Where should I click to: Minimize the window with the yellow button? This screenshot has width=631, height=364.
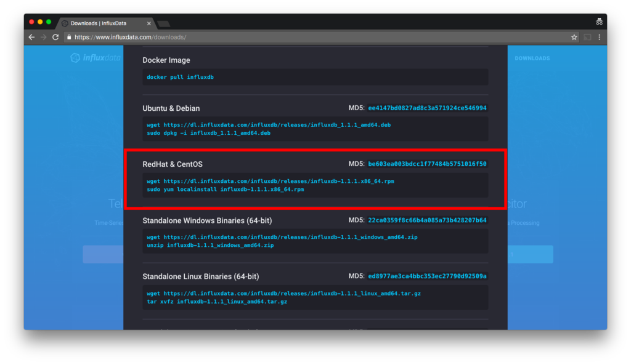coord(40,22)
